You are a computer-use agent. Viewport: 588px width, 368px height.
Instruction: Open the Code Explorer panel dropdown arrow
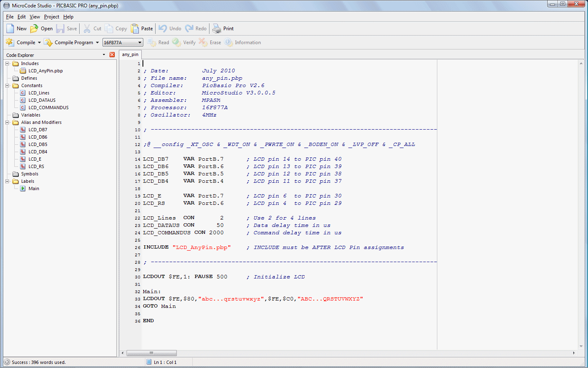104,55
